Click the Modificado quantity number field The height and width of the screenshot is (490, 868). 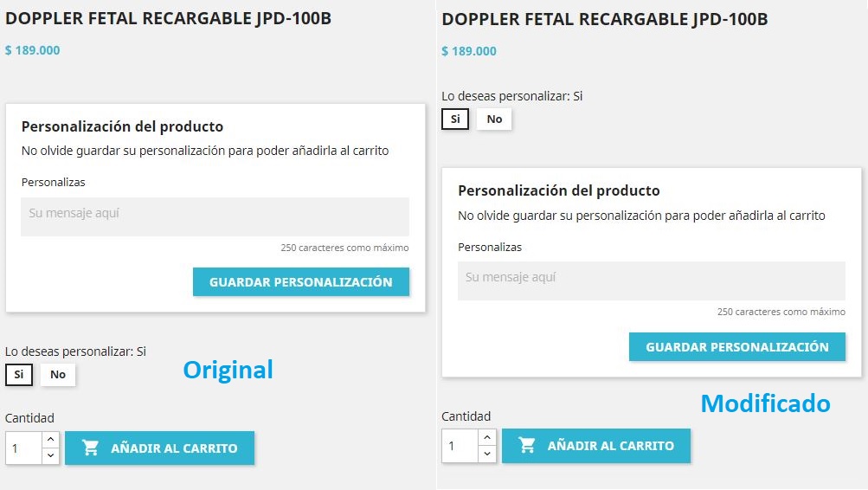click(x=460, y=446)
